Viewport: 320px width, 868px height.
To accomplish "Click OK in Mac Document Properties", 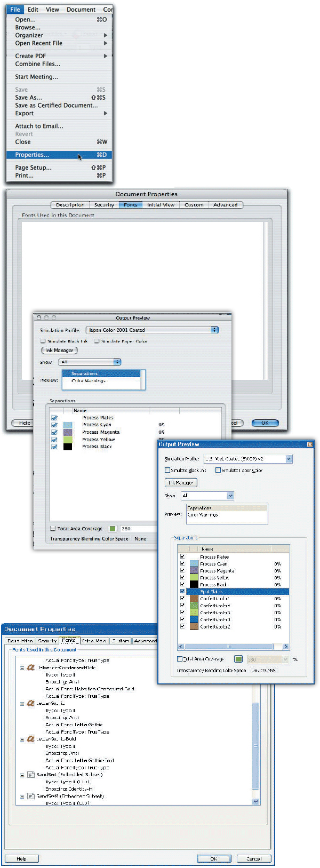I will [x=265, y=423].
